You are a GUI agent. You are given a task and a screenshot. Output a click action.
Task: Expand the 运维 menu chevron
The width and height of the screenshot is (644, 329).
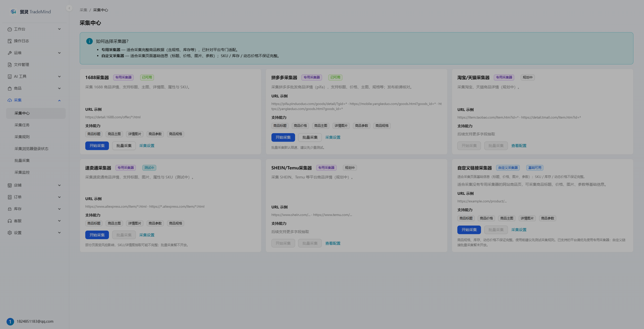[x=59, y=53]
